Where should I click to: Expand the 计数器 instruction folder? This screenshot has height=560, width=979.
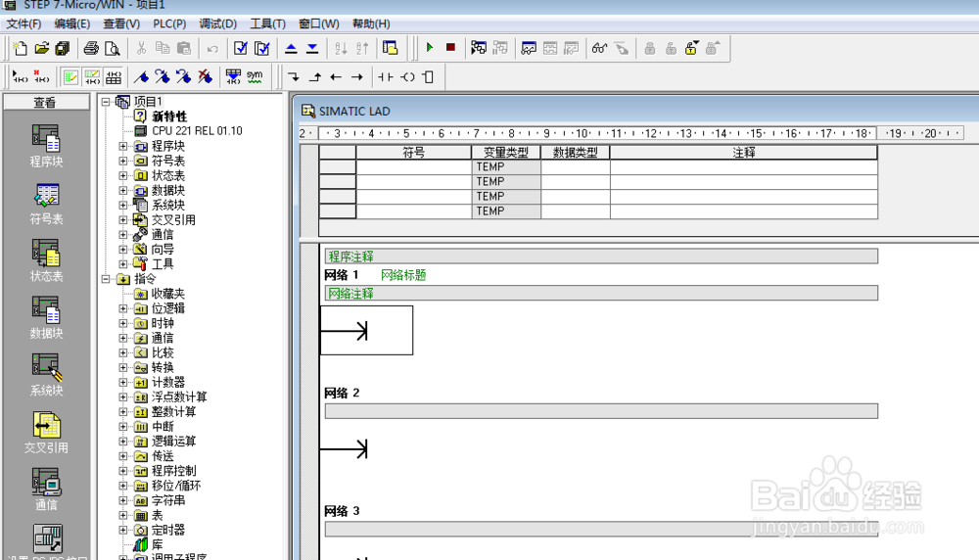point(123,382)
